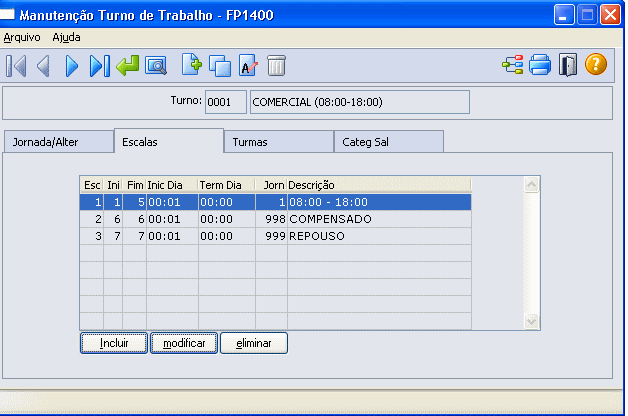This screenshot has height=416, width=628.
Task: Select the Escalas tab
Action: (x=169, y=141)
